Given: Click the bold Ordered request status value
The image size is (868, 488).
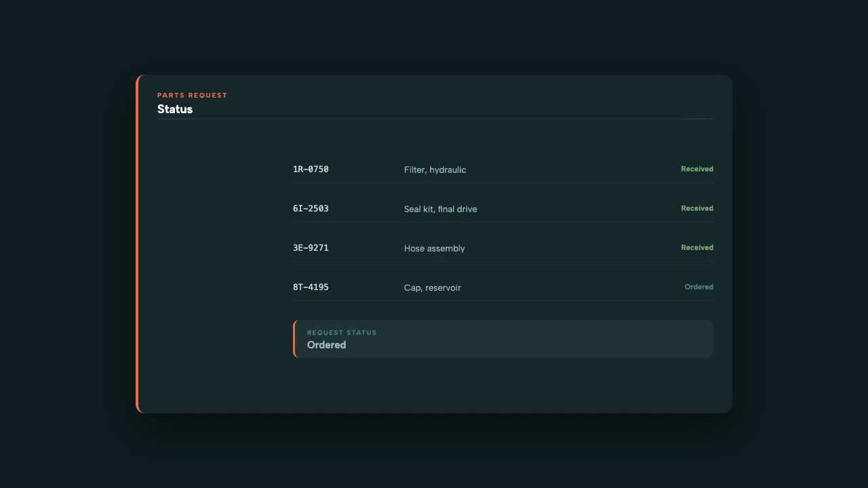Looking at the screenshot, I should [326, 345].
